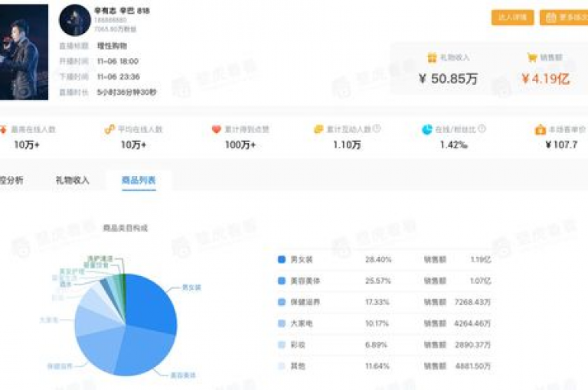The image size is (588, 390).
Task: Select the 商品列表 tab
Action: point(139,180)
